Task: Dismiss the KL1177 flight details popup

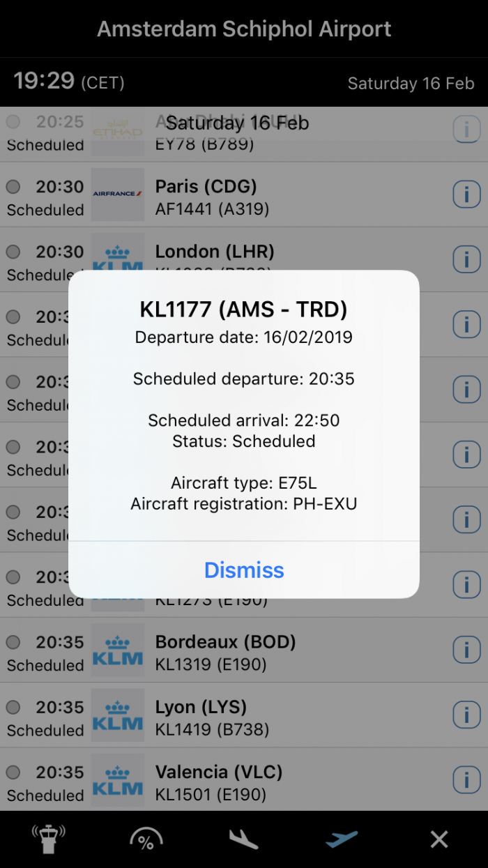Action: point(244,570)
